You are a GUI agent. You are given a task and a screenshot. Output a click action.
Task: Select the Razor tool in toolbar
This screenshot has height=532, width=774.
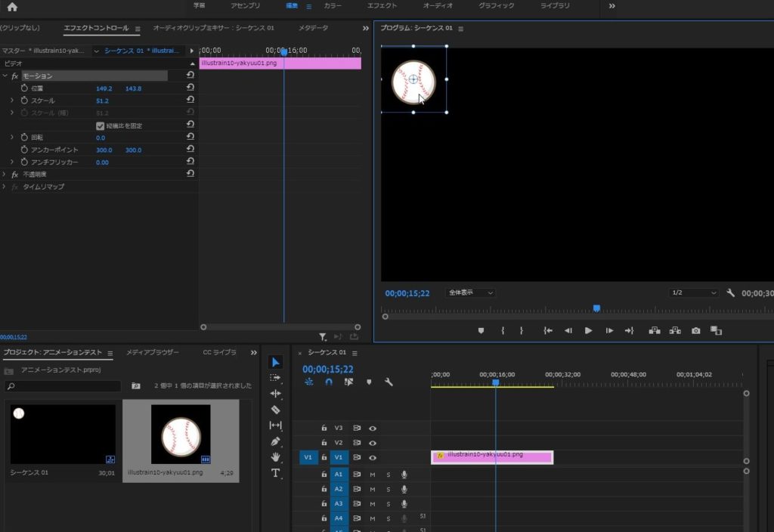276,410
